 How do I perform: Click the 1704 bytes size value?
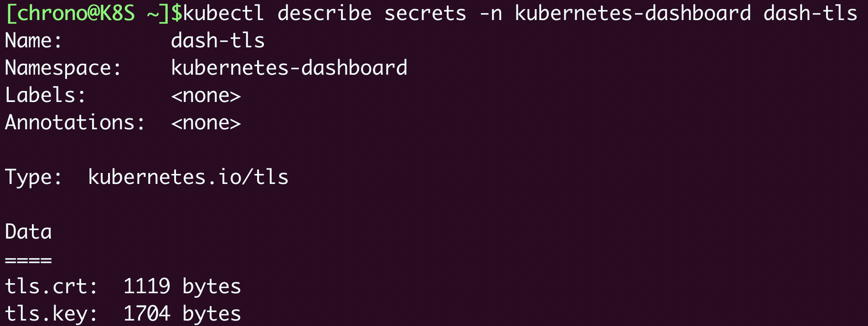click(x=182, y=314)
